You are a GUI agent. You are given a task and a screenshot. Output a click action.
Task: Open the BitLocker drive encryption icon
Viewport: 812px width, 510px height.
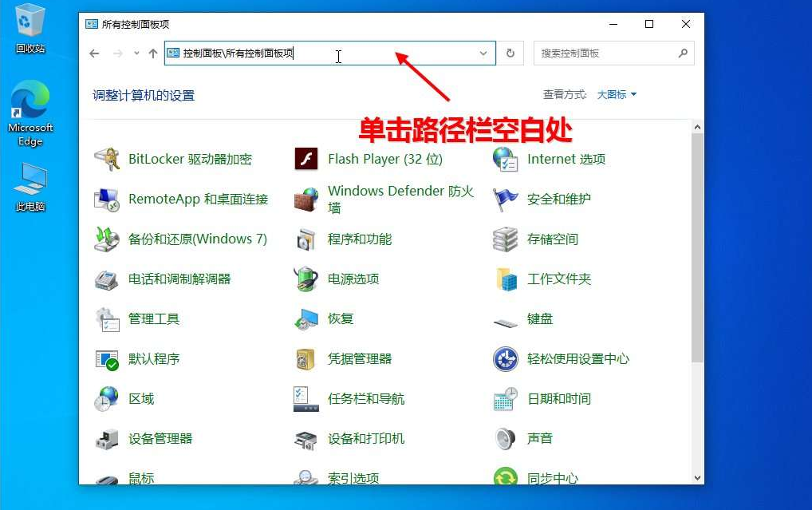[x=107, y=159]
